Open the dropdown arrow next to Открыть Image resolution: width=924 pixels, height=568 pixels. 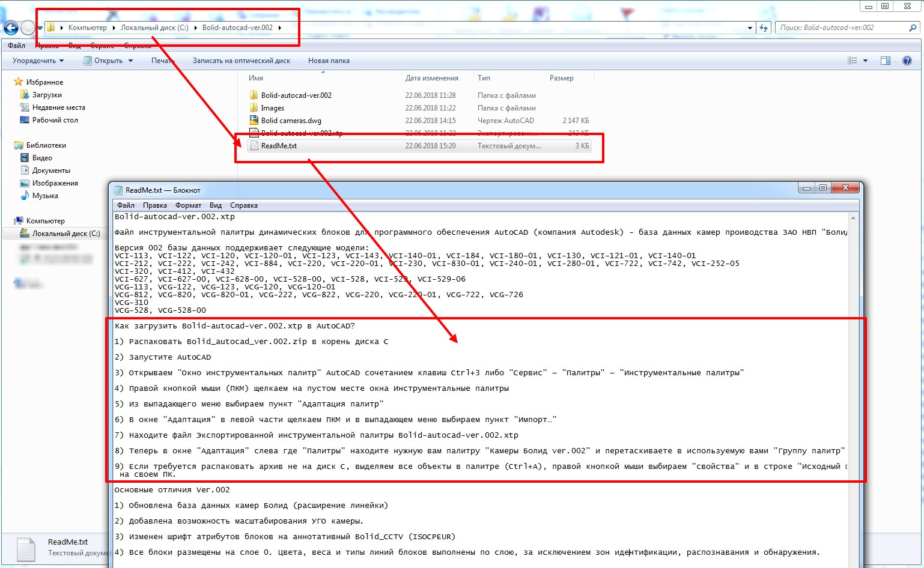click(x=130, y=61)
